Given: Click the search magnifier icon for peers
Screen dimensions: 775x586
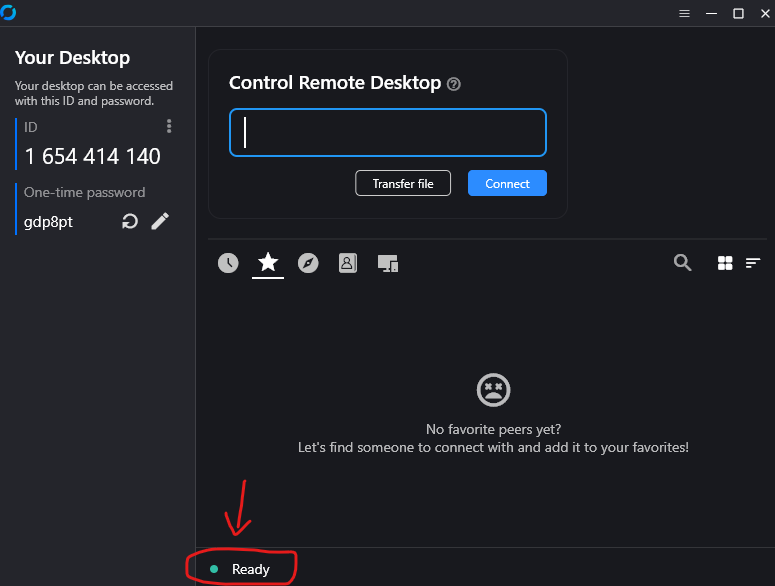Looking at the screenshot, I should (x=683, y=263).
